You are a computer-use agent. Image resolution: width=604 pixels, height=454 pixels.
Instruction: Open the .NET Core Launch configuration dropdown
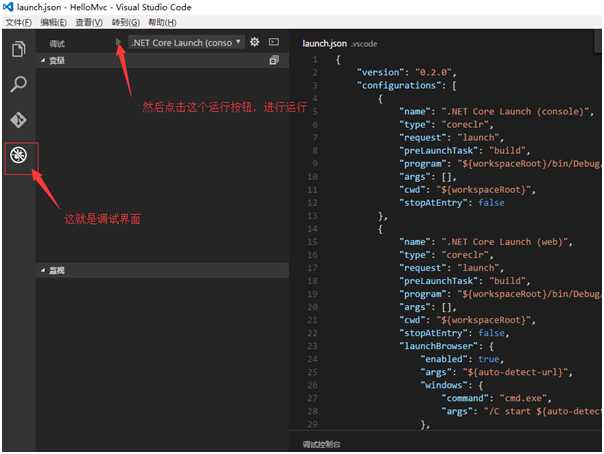[x=186, y=42]
